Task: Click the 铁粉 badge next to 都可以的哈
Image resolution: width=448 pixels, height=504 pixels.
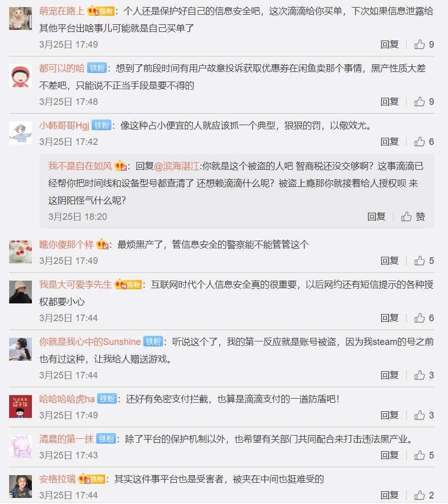Action: click(97, 68)
